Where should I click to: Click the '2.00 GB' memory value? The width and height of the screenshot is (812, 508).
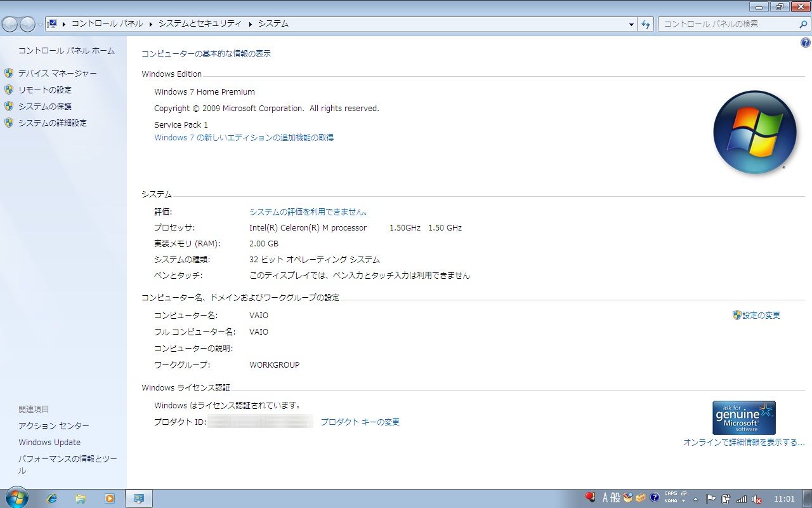click(x=264, y=244)
